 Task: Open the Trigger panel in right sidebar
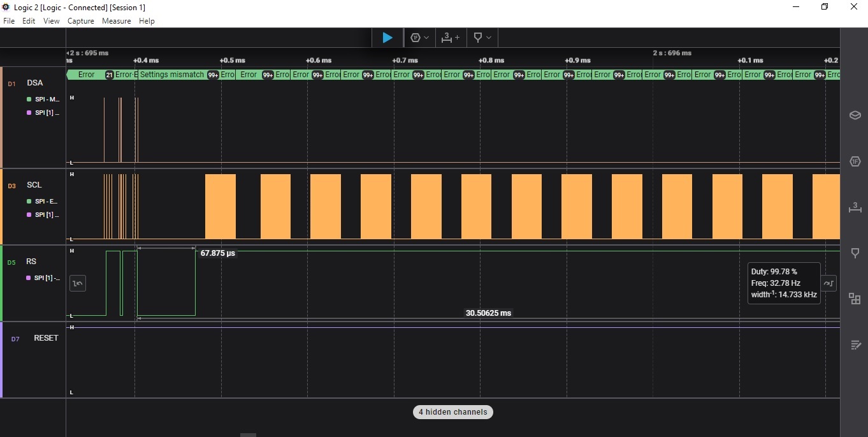(855, 253)
